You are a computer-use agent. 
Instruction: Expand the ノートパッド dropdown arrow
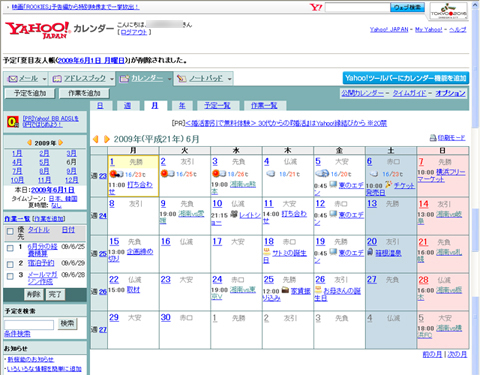229,79
